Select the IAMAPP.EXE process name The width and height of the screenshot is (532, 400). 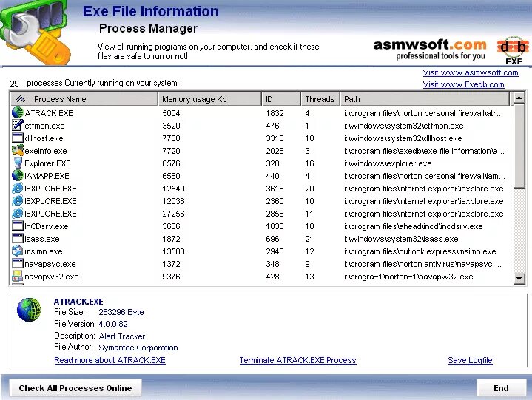[x=47, y=176]
